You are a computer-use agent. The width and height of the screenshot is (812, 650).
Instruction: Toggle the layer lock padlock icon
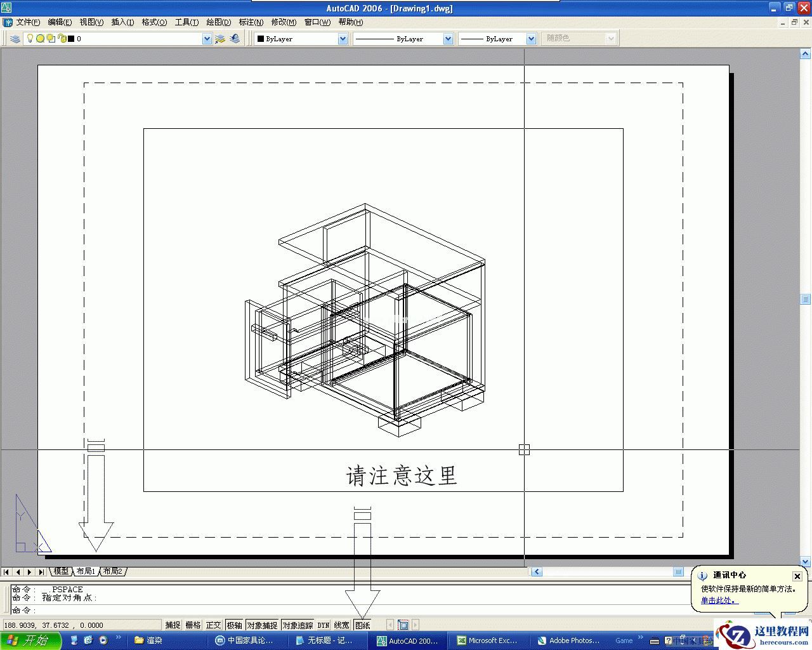[62, 39]
